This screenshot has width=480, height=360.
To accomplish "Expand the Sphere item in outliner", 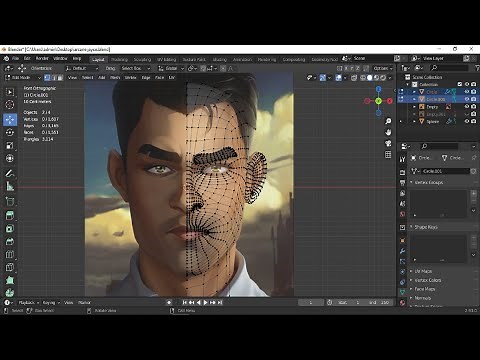I will (x=414, y=121).
